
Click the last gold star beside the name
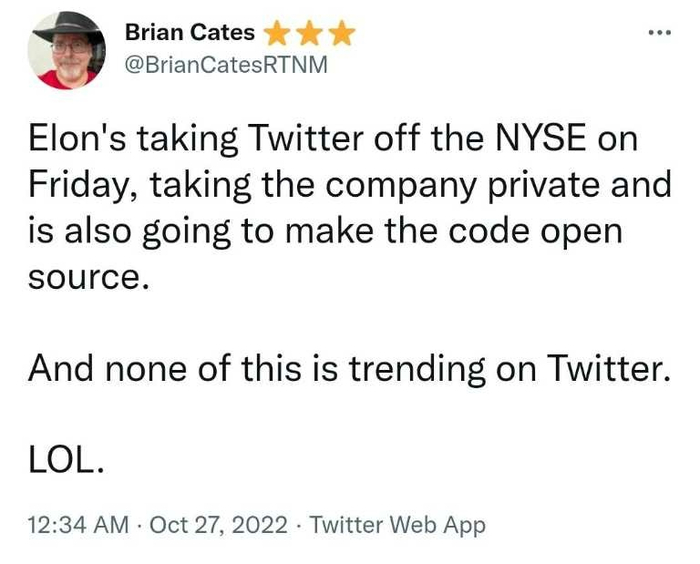tap(341, 33)
